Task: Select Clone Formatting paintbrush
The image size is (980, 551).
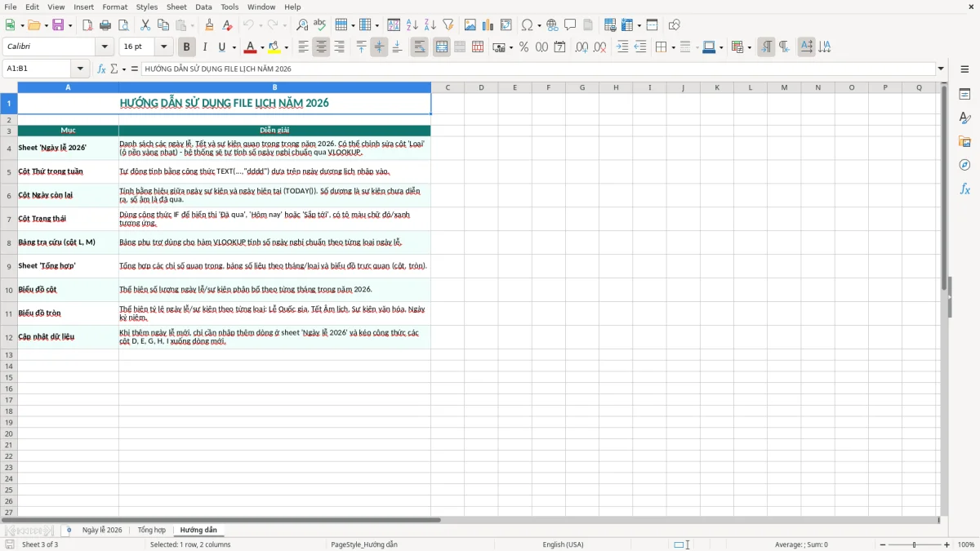Action: pyautogui.click(x=210, y=24)
